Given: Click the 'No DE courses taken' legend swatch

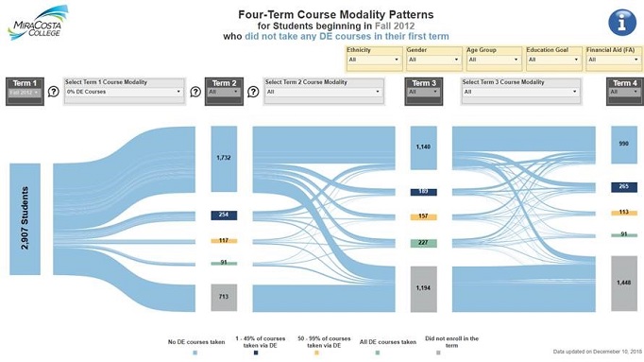Looking at the screenshot, I should pyautogui.click(x=195, y=353).
